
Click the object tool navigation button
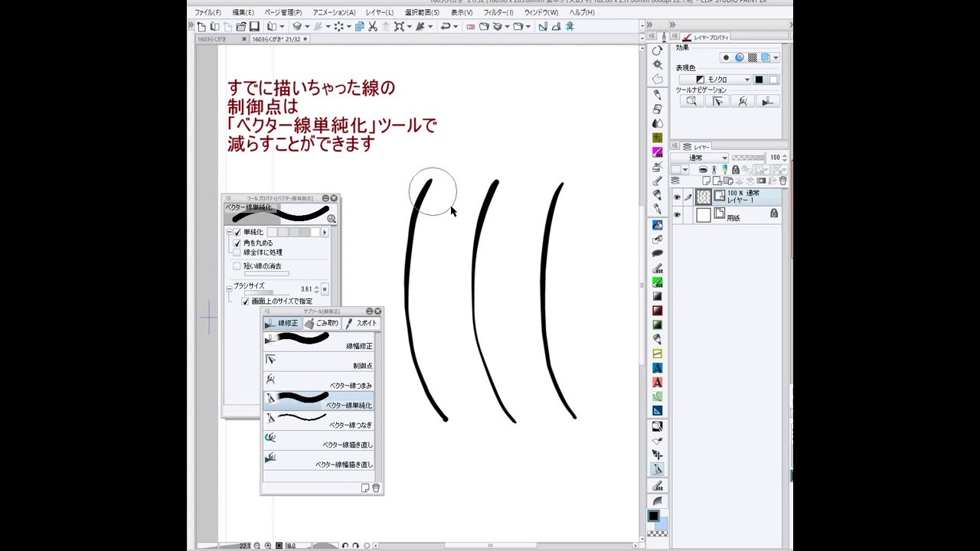pyautogui.click(x=692, y=101)
